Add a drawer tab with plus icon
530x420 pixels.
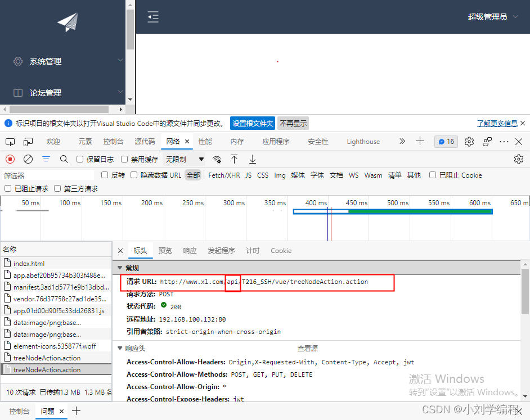[x=77, y=411]
